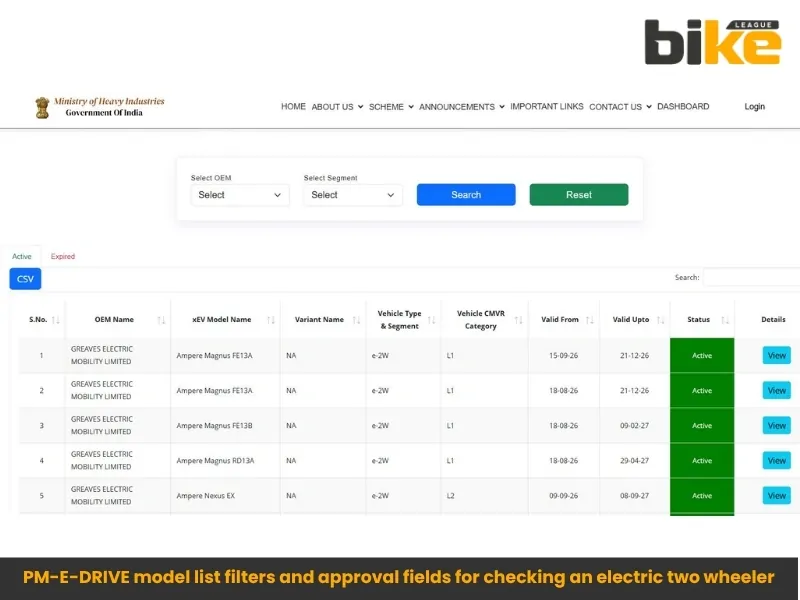Click Valid Upto date 29-04-27

coord(634,461)
